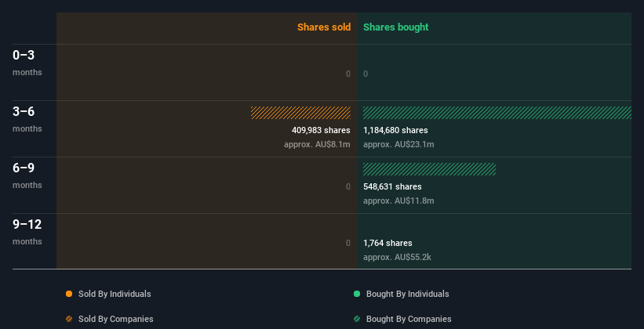Viewport: 644px width, 329px height.
Task: Click approx. AU$8.1m amount
Action: pyautogui.click(x=317, y=144)
